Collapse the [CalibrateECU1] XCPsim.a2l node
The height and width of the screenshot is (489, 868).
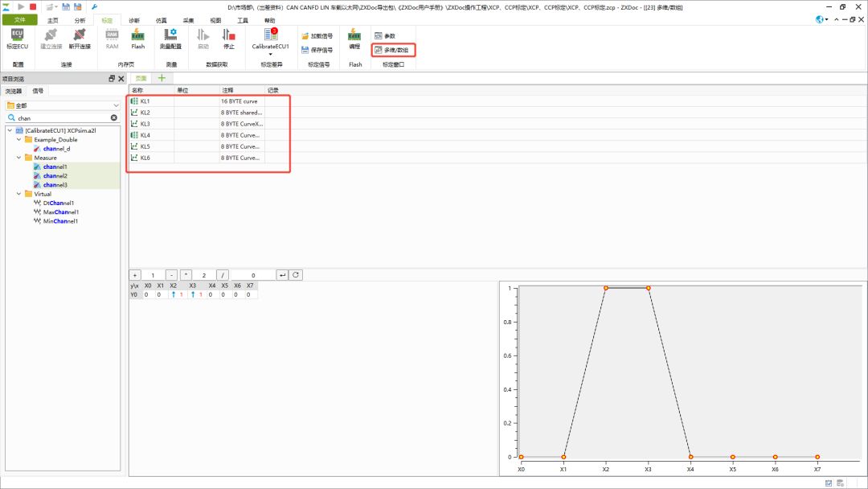(x=10, y=131)
